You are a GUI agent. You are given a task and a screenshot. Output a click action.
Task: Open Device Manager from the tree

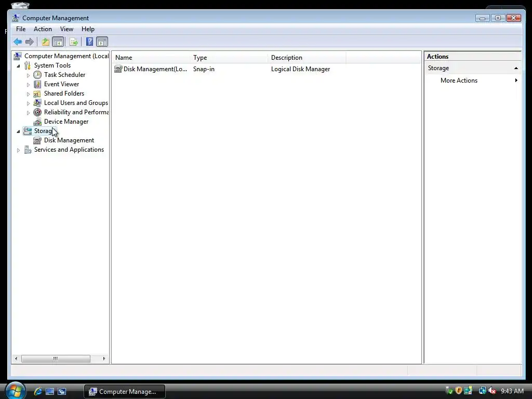(x=66, y=122)
